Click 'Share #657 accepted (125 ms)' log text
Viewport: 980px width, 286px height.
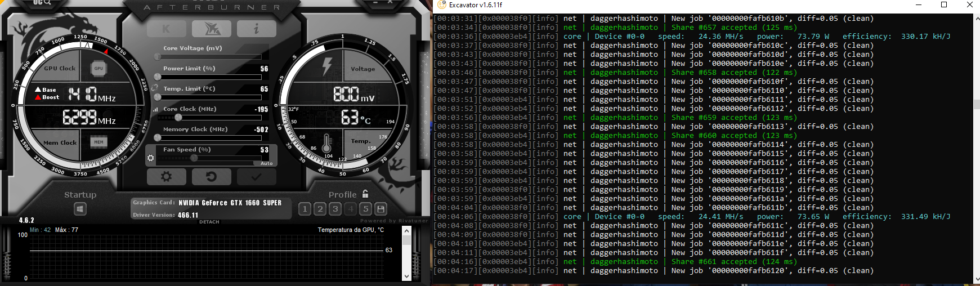(x=734, y=27)
